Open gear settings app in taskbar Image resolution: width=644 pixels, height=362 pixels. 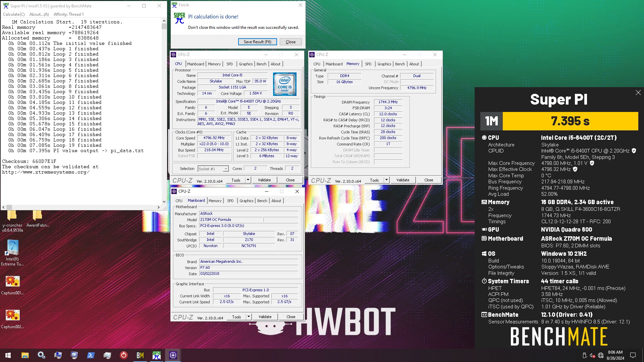coord(41,355)
